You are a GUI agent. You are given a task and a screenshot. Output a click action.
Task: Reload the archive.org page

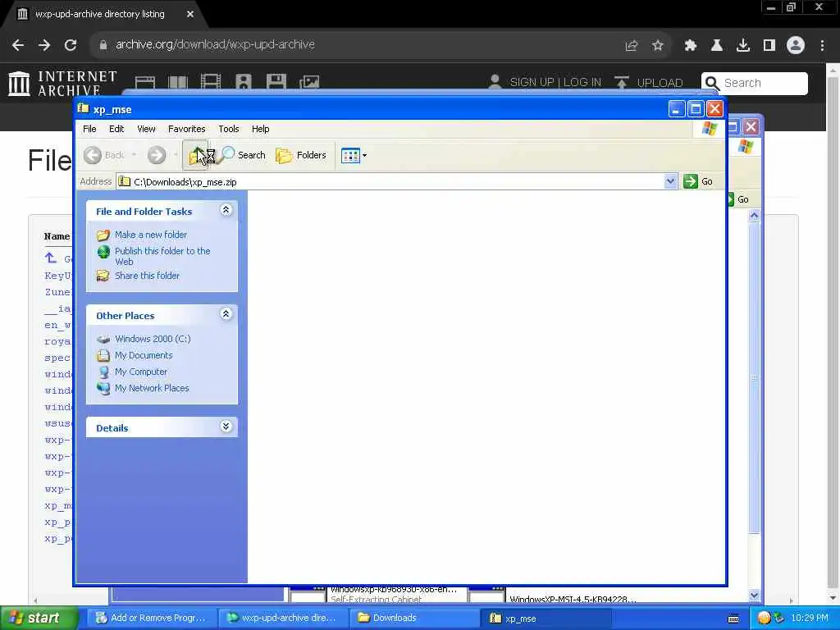click(x=71, y=45)
